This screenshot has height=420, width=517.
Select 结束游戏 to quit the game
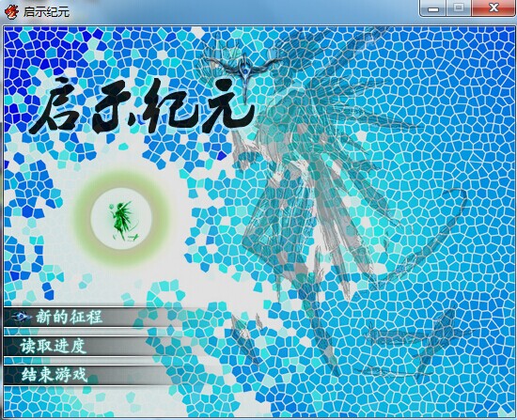click(55, 375)
